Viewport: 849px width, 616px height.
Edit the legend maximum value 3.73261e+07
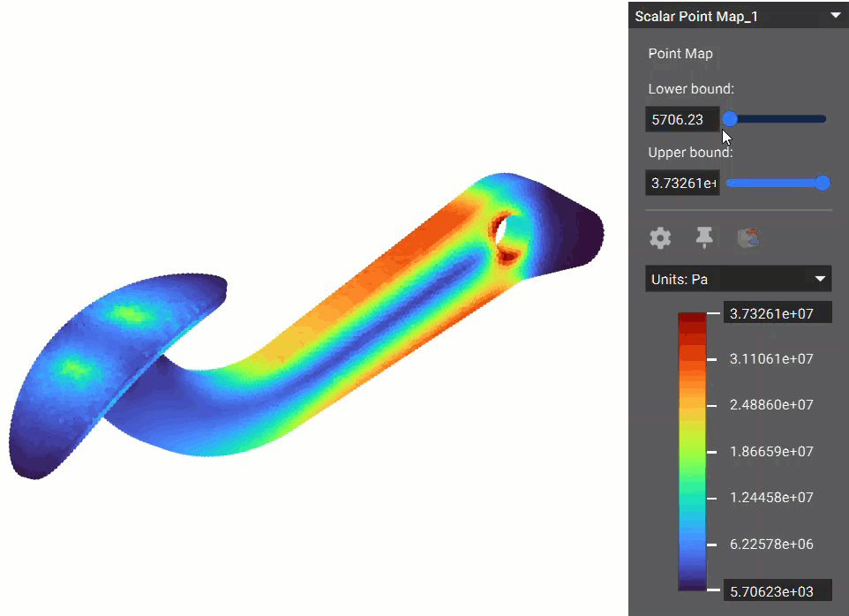[777, 313]
